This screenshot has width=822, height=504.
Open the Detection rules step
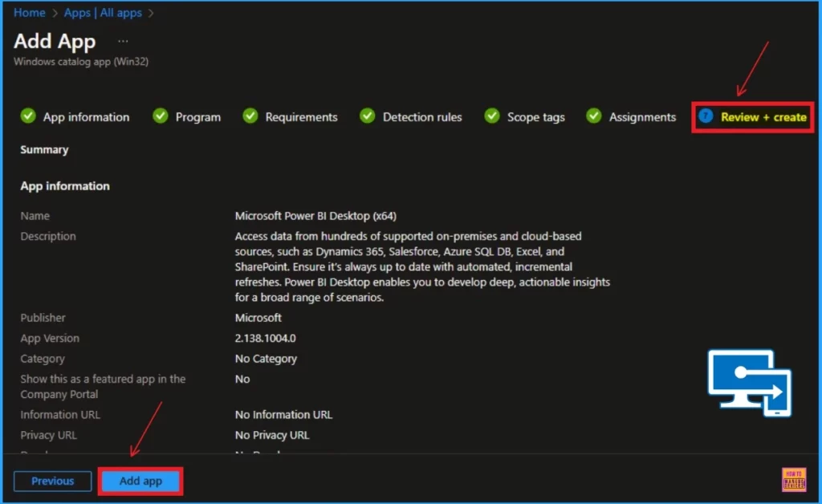[x=422, y=117]
